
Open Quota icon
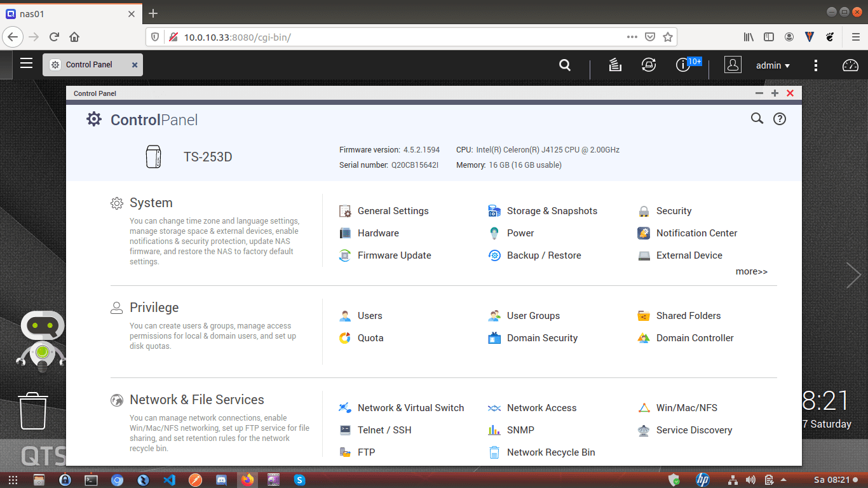click(x=345, y=338)
